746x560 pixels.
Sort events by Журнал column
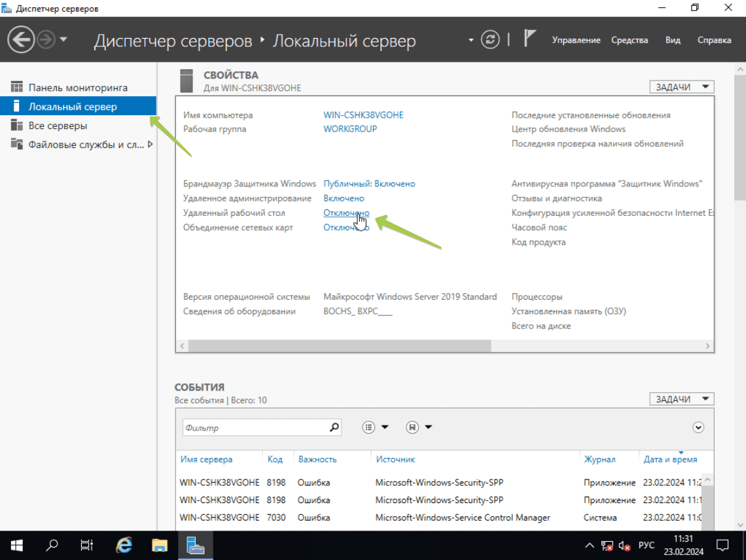click(599, 460)
